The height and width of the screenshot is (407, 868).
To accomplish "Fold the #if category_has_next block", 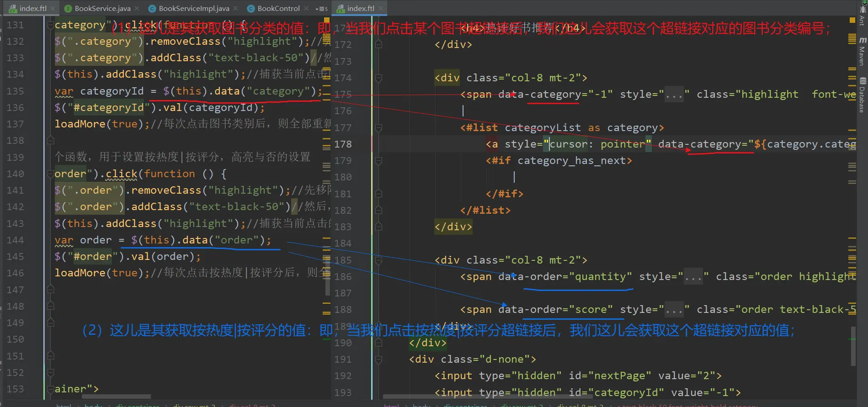I will [378, 161].
